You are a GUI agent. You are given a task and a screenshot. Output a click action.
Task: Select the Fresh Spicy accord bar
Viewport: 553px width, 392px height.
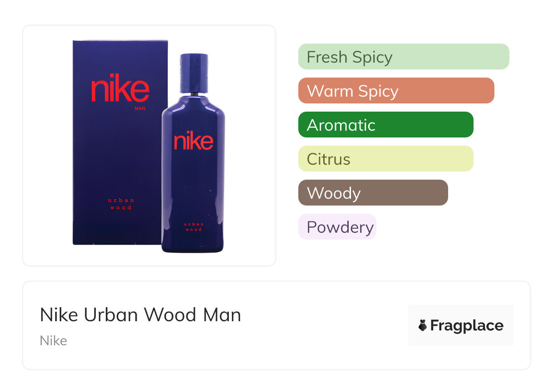[x=403, y=57]
